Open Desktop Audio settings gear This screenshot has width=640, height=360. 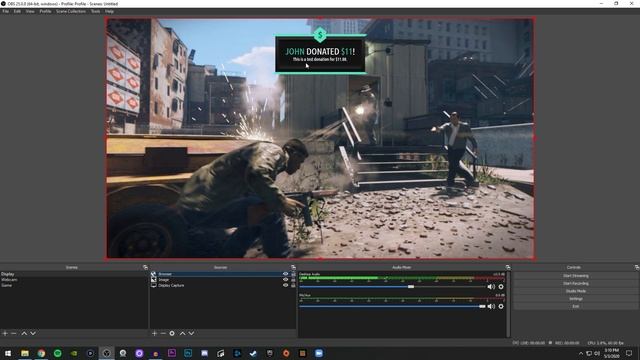[x=501, y=287]
